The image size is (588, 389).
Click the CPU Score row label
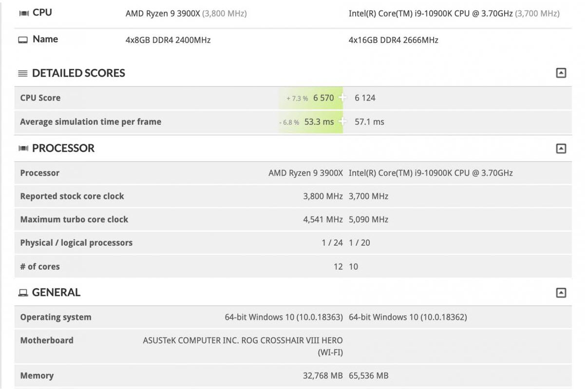40,98
